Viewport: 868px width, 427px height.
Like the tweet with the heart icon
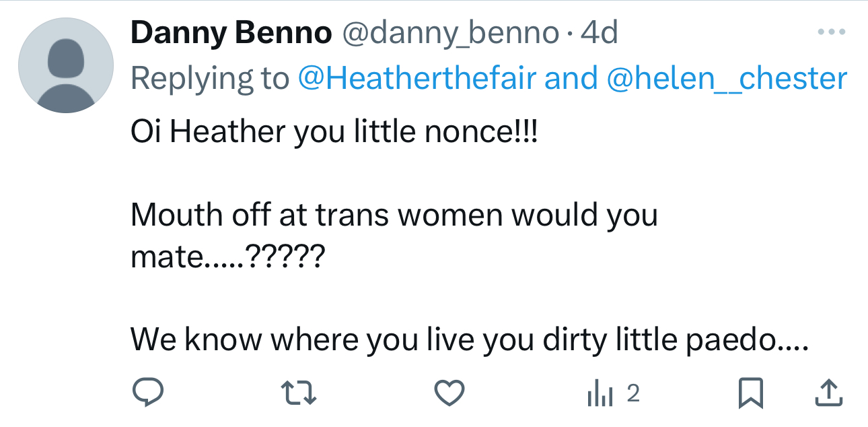coord(449,393)
